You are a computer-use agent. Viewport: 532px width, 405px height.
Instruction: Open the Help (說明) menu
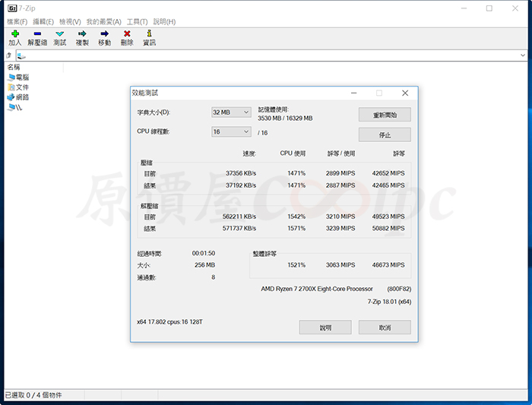(164, 22)
